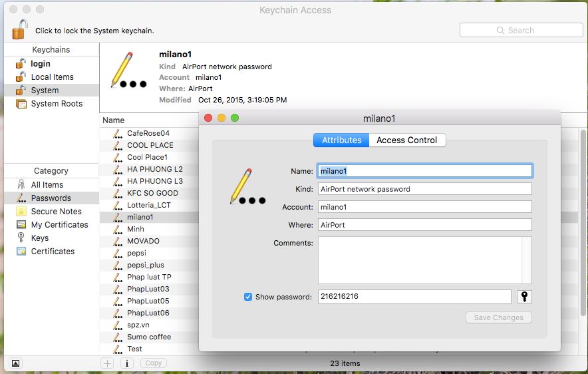Select the System keychain
This screenshot has width=588, height=374.
point(51,91)
